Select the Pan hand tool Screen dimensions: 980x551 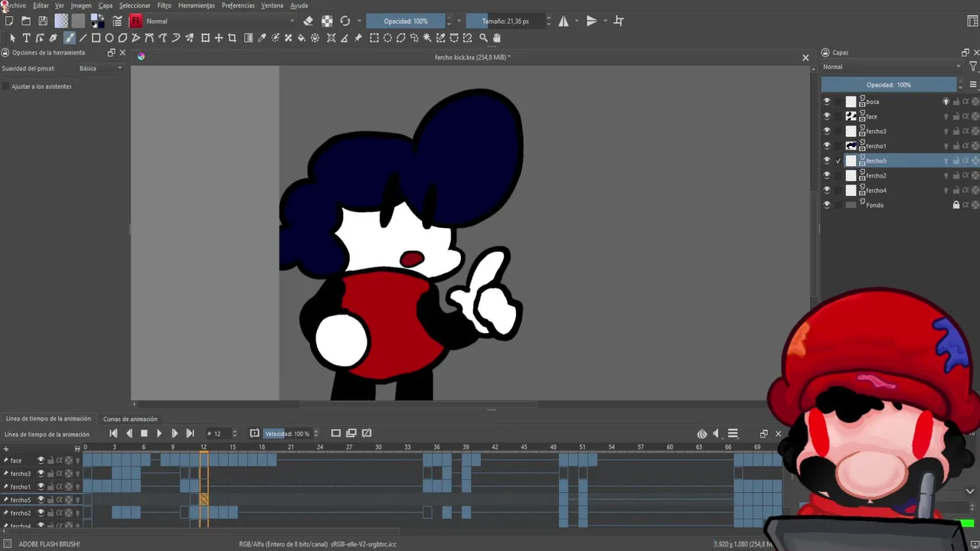tap(497, 37)
